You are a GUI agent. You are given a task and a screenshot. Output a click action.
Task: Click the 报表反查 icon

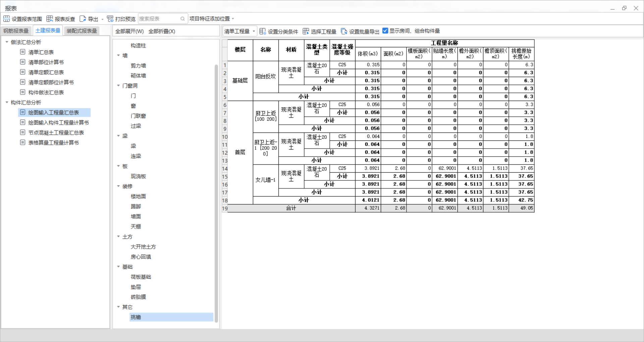pyautogui.click(x=50, y=19)
